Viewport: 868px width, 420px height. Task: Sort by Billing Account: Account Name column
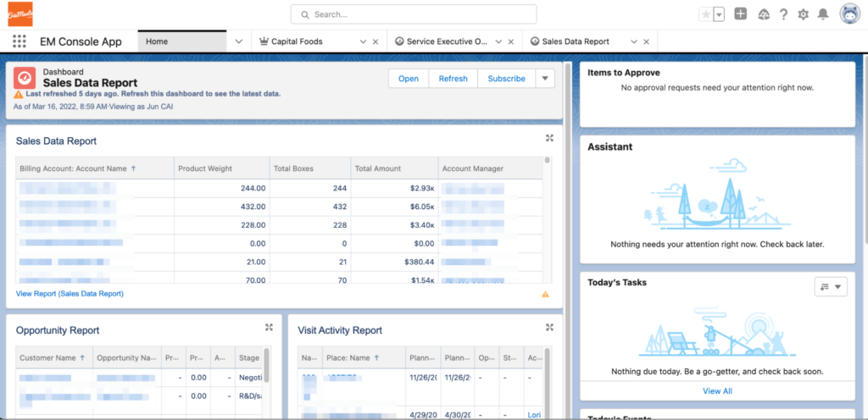95,169
